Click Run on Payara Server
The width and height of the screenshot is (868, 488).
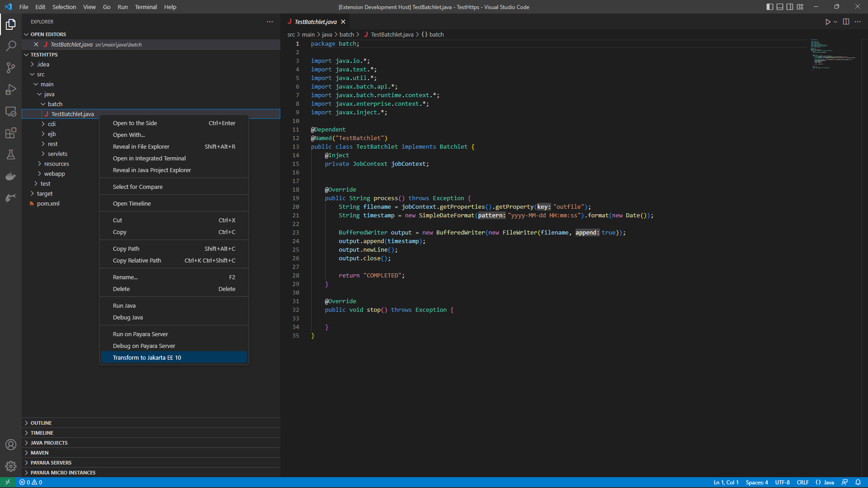pos(140,334)
